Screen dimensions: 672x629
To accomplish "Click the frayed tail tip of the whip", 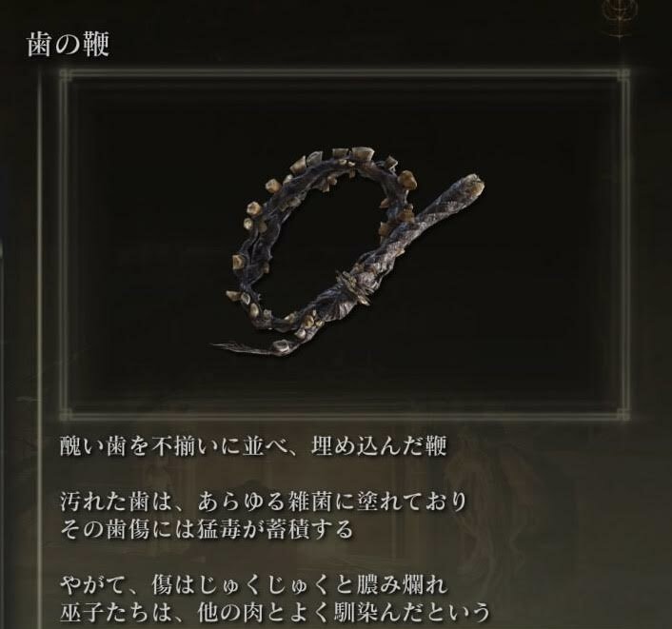I will (x=240, y=346).
